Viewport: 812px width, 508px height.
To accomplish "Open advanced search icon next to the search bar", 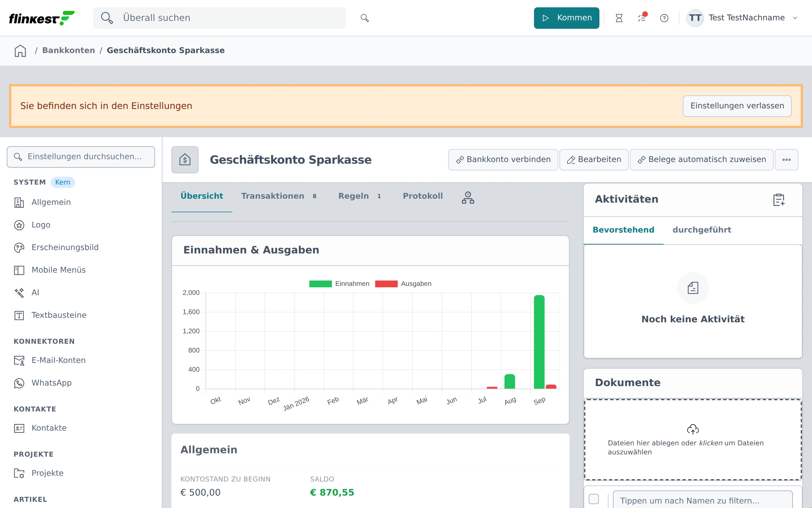I will (x=365, y=18).
